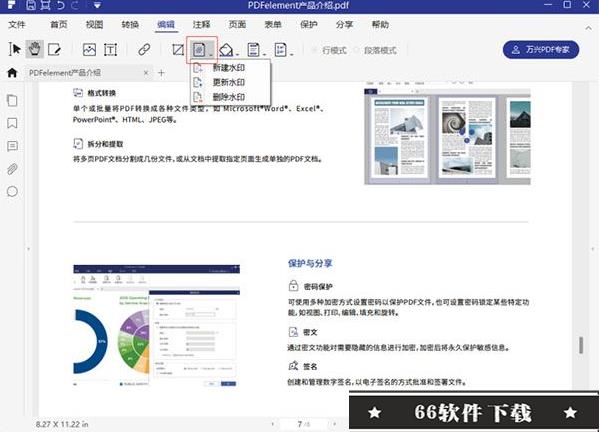
Task: Click the vertical scrollbar thumb
Action: tap(581, 345)
